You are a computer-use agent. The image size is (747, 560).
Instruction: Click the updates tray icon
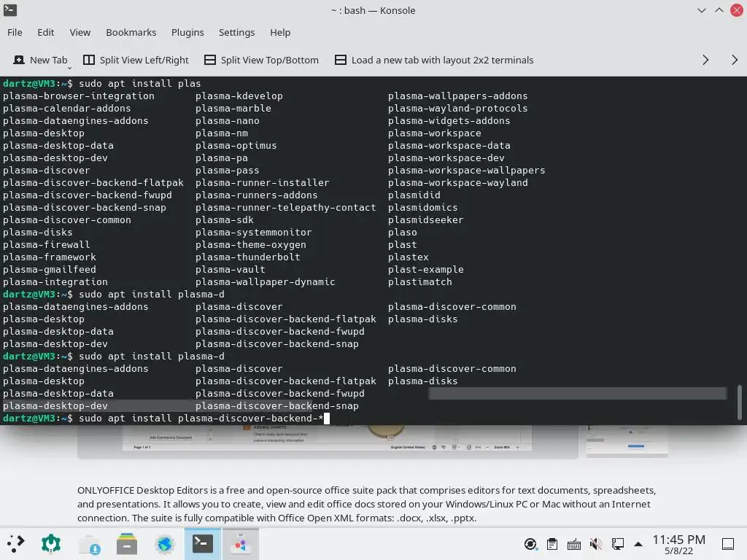point(530,544)
